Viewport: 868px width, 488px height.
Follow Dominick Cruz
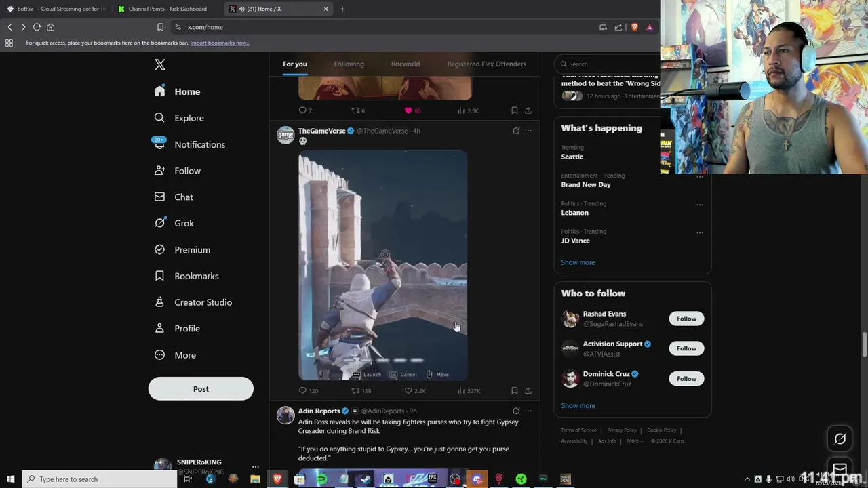click(686, 379)
